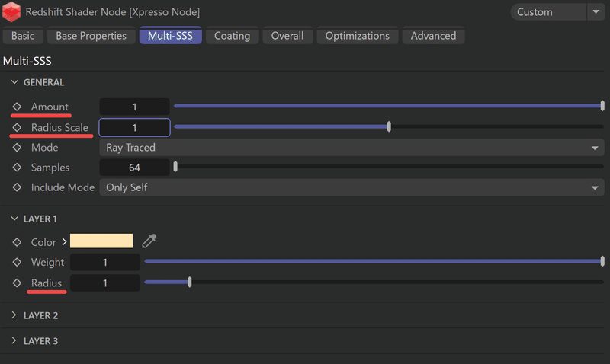610x364 pixels.
Task: Select the Multi-SSS tab
Action: click(170, 36)
